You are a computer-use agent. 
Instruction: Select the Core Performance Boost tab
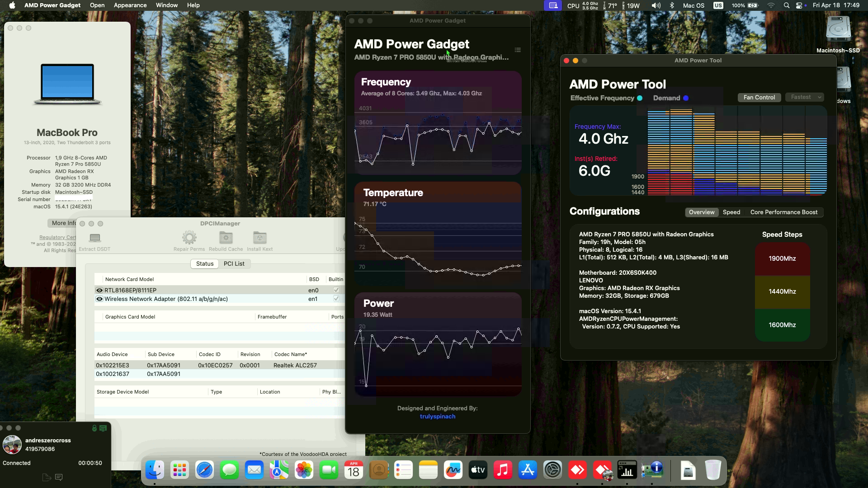pos(784,212)
